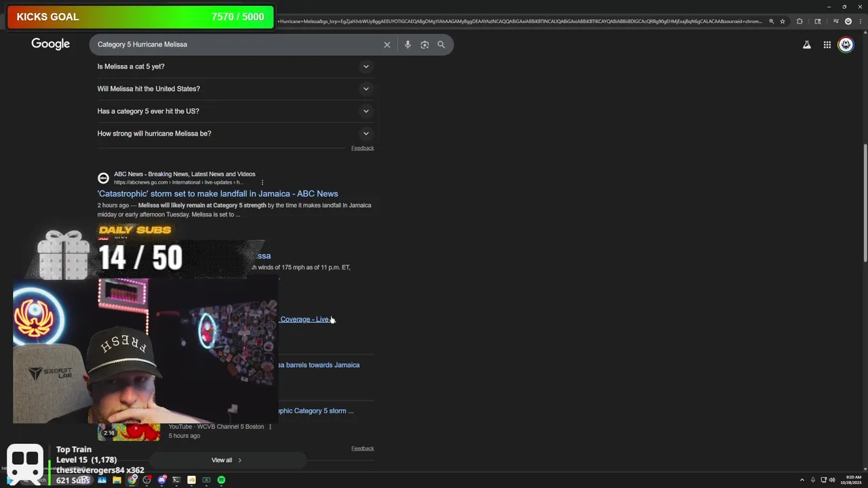Open Google Lens image search icon
Viewport: 868px width, 488px height.
pyautogui.click(x=425, y=45)
